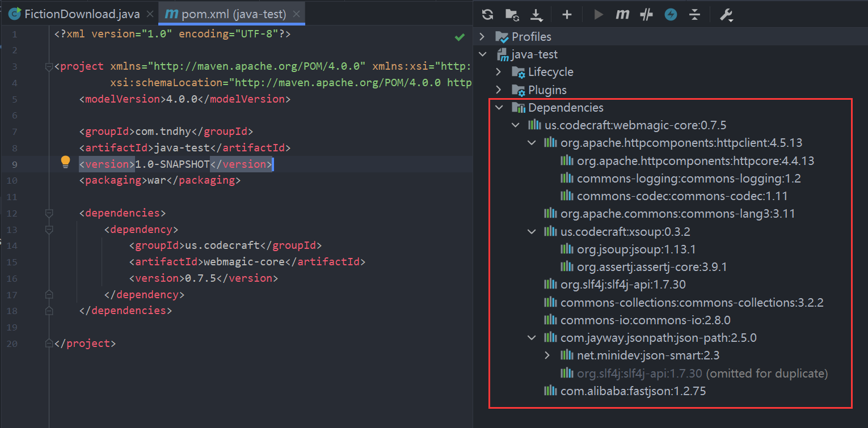Execute Maven Goal with the m icon

point(622,15)
